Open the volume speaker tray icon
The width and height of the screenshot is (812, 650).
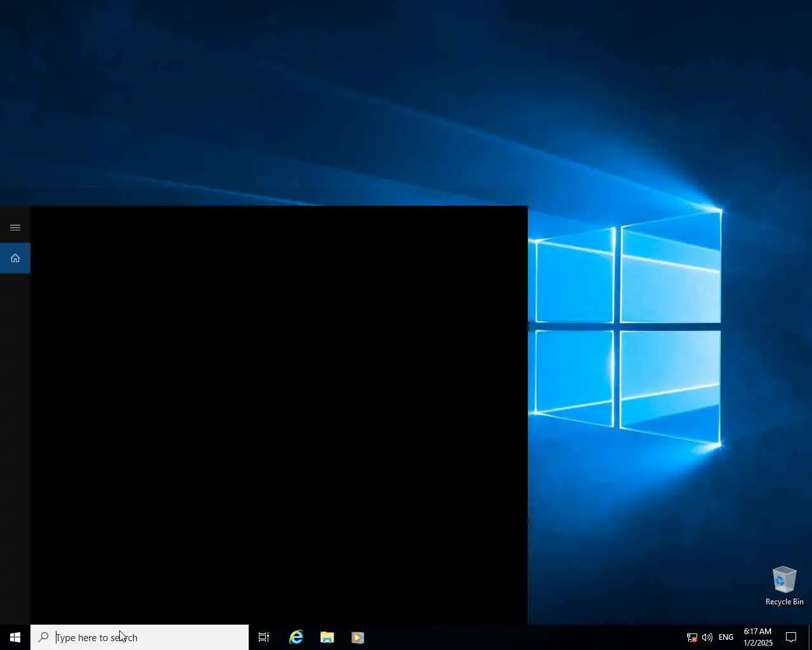click(x=707, y=637)
